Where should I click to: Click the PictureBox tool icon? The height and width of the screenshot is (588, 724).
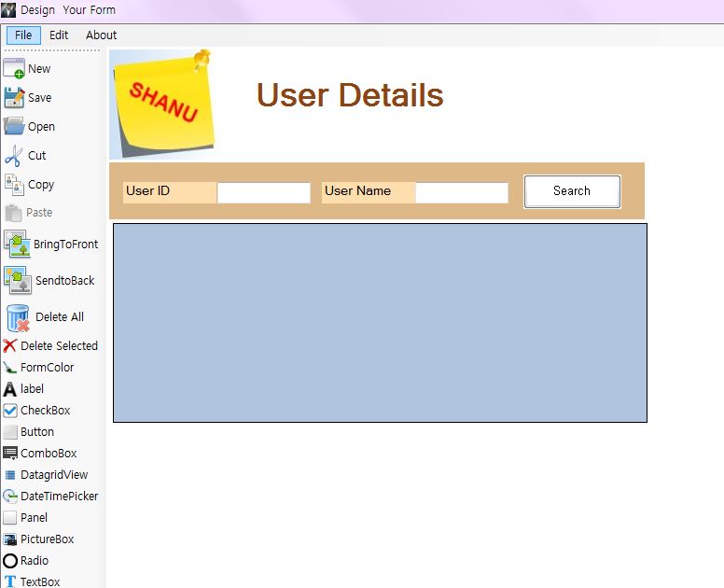(9, 539)
